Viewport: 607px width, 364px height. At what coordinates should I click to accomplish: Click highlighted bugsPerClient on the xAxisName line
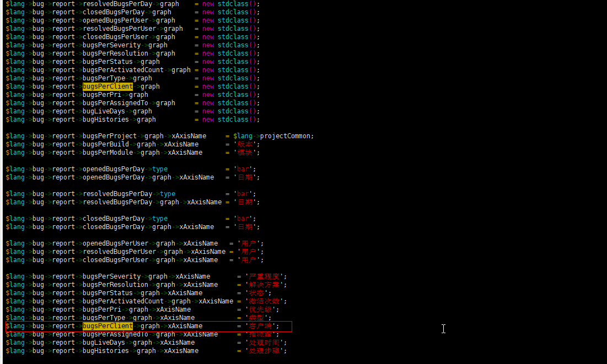click(108, 326)
